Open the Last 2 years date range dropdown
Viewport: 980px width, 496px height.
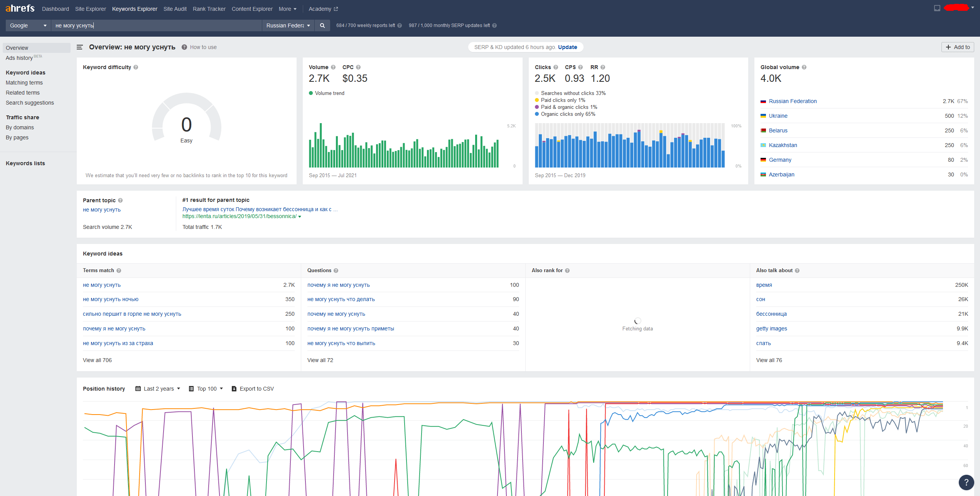click(158, 389)
